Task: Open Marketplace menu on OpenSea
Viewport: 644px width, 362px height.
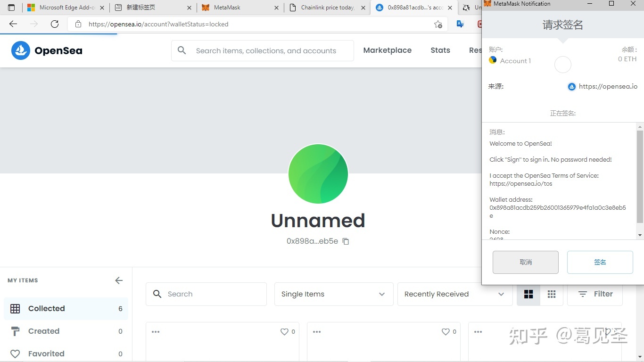Action: pos(388,50)
